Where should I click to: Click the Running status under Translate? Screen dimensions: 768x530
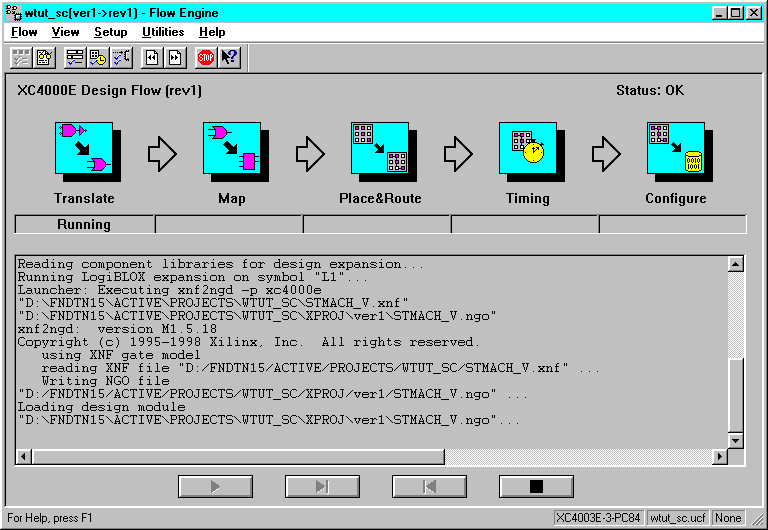coord(84,224)
